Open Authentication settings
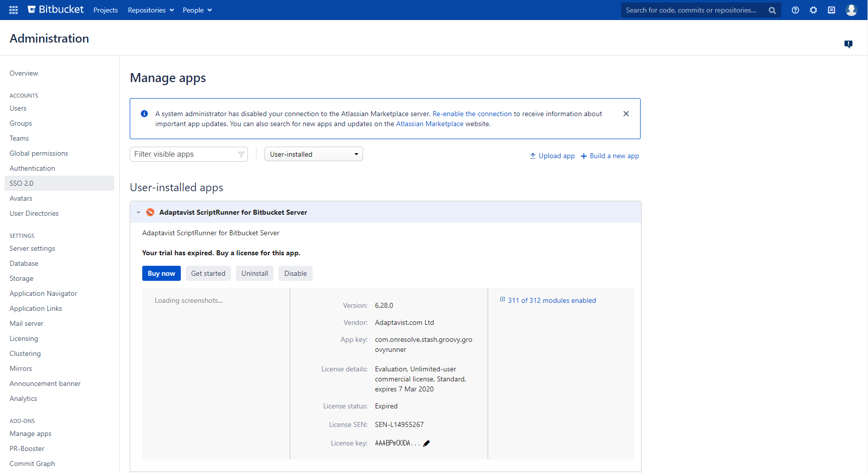Screen dimensions: 868x473 [32, 168]
